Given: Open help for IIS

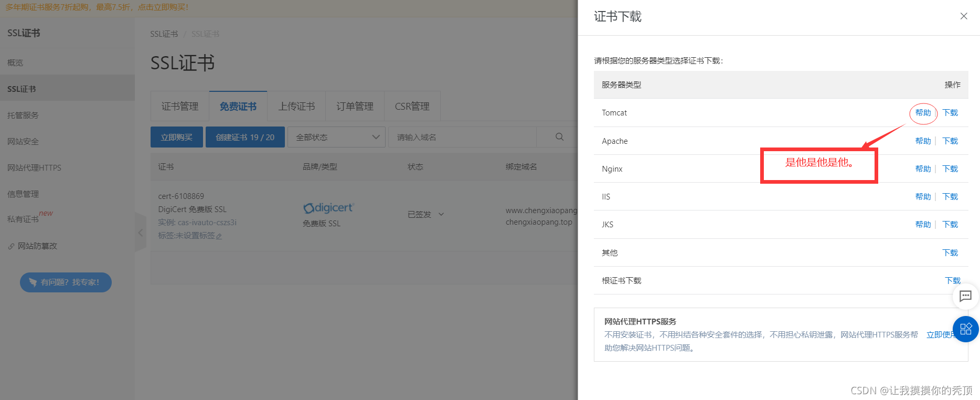Looking at the screenshot, I should (923, 197).
